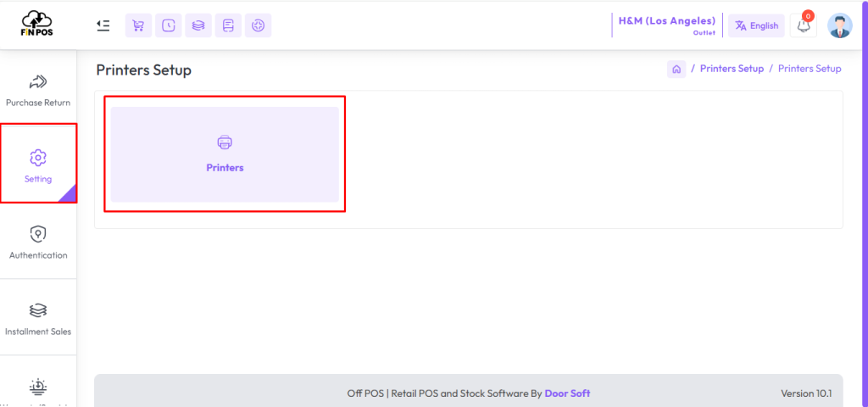The image size is (868, 407).
Task: Click the Version 10.1 footer text
Action: point(806,393)
